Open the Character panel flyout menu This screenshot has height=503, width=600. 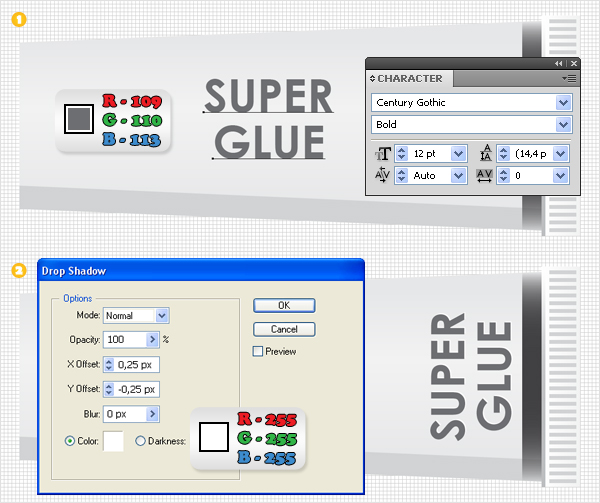[x=569, y=79]
